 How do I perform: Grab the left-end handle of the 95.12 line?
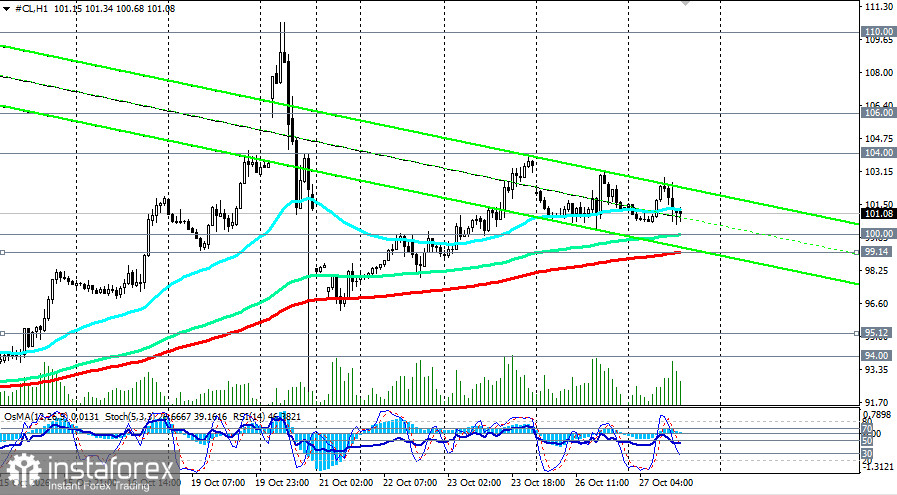[x=2, y=333]
